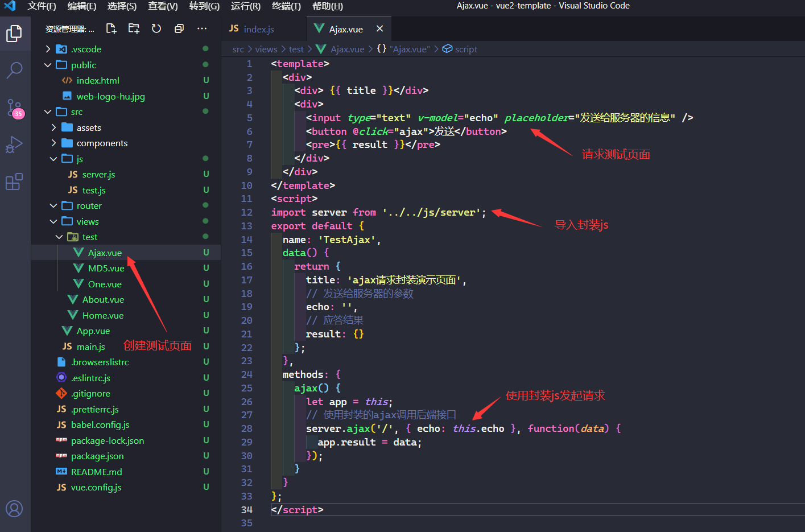
Task: Switch to the index.js editor tab
Action: pos(258,29)
